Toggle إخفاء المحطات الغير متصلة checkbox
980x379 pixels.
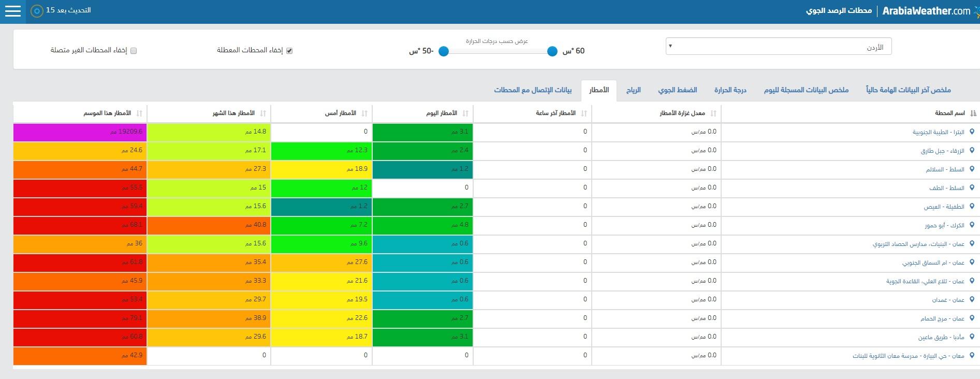point(134,51)
